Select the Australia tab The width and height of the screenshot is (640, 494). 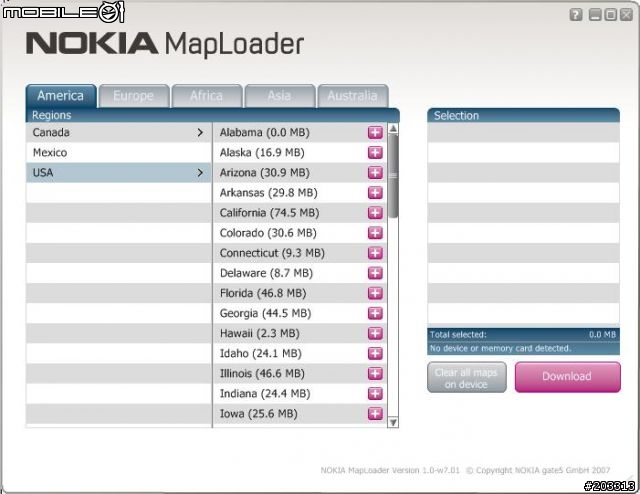click(353, 96)
